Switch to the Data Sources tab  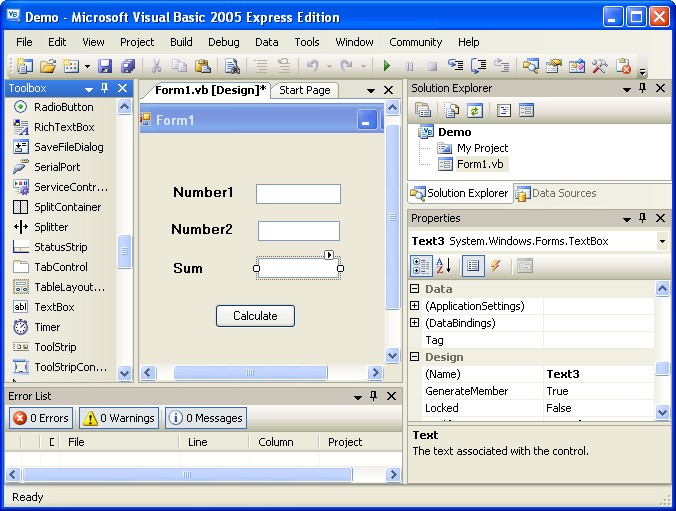(x=556, y=193)
